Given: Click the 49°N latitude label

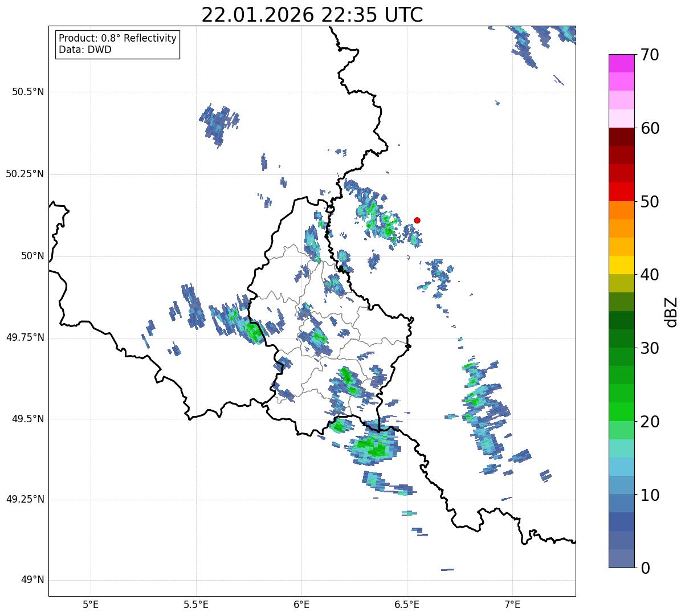Looking at the screenshot, I should tap(32, 580).
